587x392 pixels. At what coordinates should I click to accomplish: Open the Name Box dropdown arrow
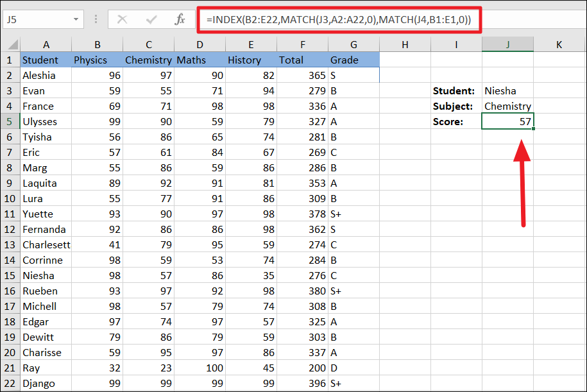pyautogui.click(x=76, y=20)
